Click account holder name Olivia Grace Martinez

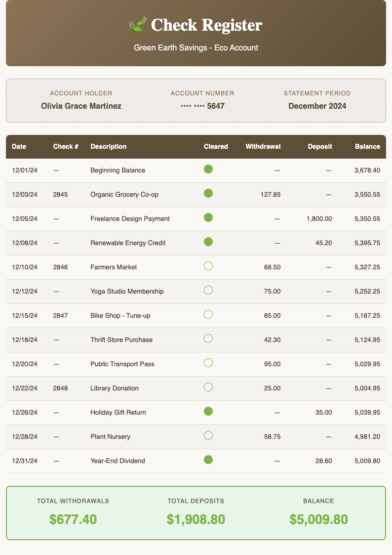click(81, 106)
